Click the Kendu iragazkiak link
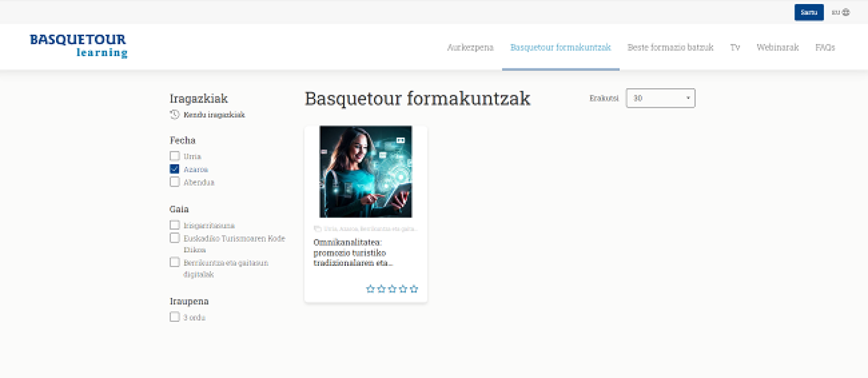This screenshot has height=378, width=868. tap(214, 115)
